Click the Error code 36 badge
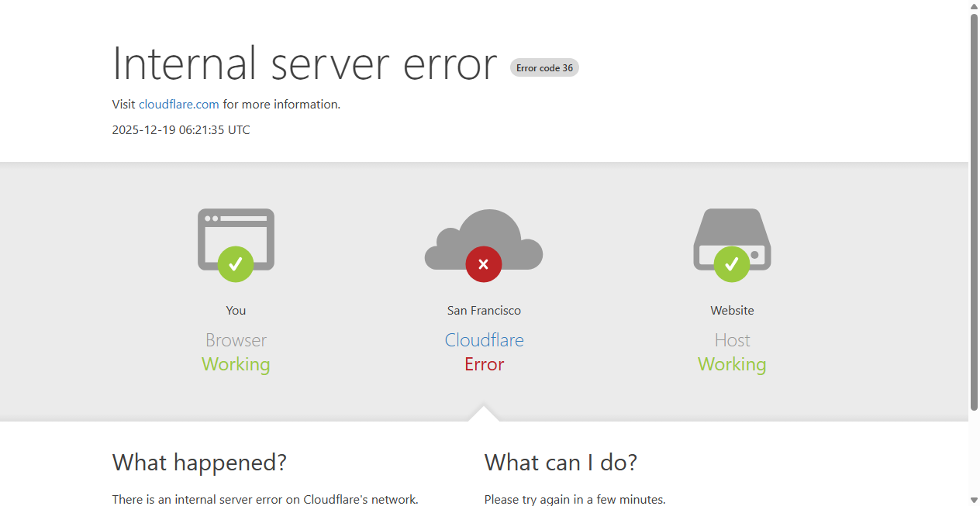 tap(544, 67)
